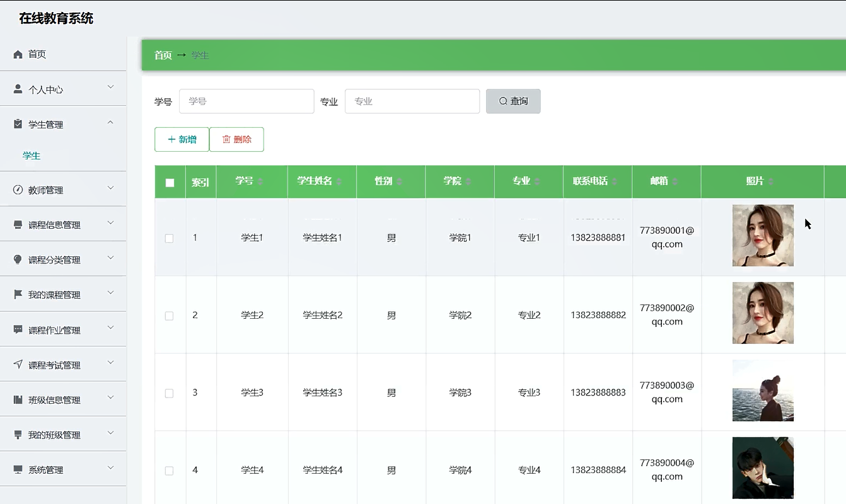
Task: Check the checkbox for row 学生1
Action: tap(169, 238)
